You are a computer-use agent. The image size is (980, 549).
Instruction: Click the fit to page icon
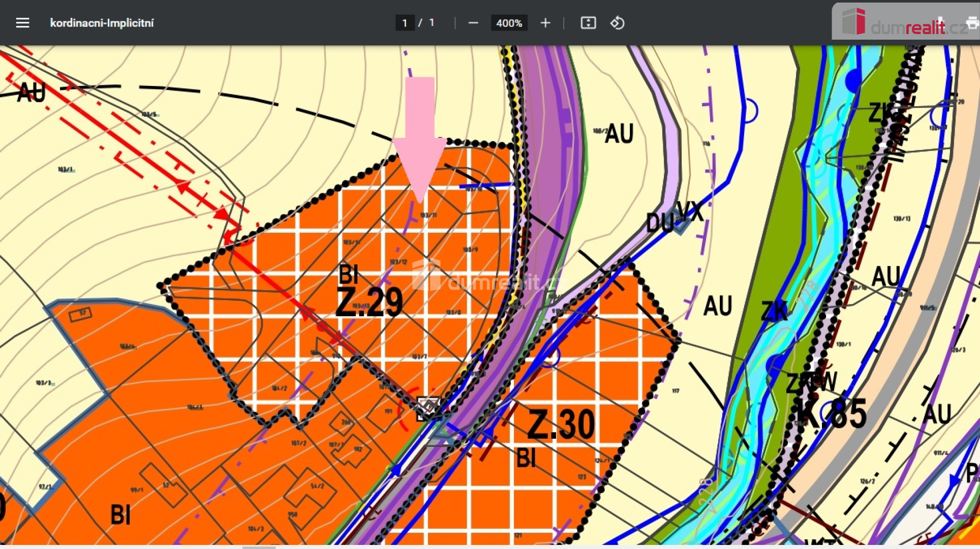point(588,23)
